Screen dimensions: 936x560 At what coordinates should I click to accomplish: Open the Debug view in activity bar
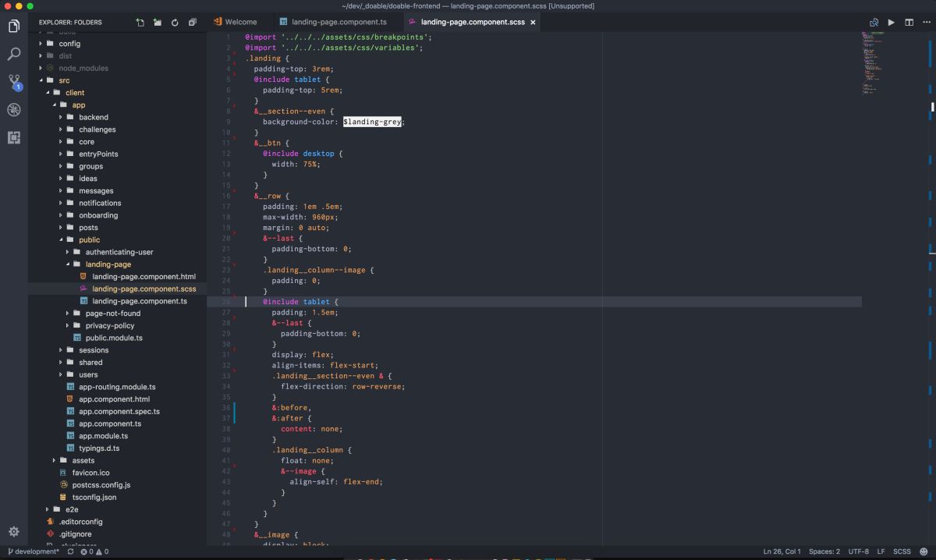tap(14, 109)
